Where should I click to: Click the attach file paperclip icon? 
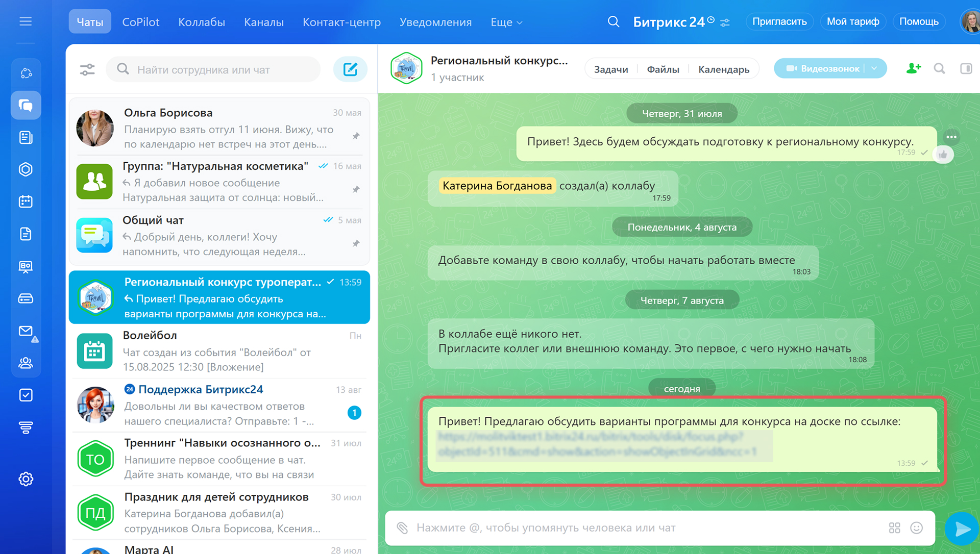click(x=402, y=528)
